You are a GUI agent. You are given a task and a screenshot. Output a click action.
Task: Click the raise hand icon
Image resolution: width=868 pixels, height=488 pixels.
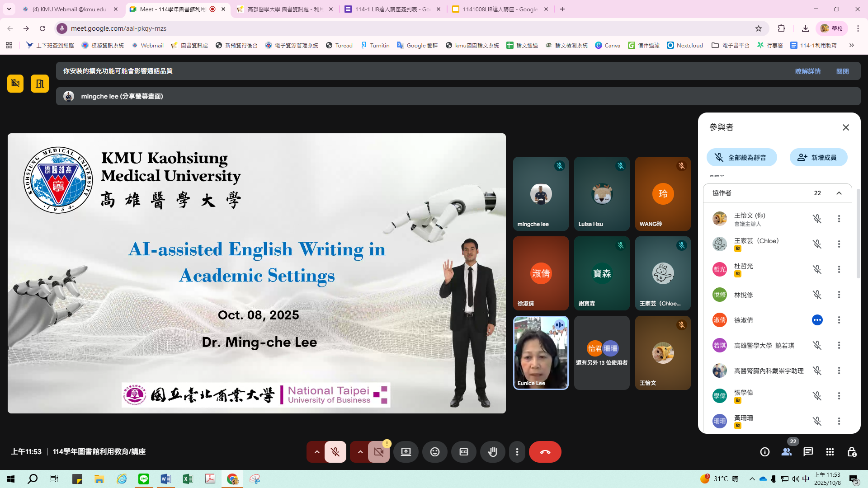492,452
